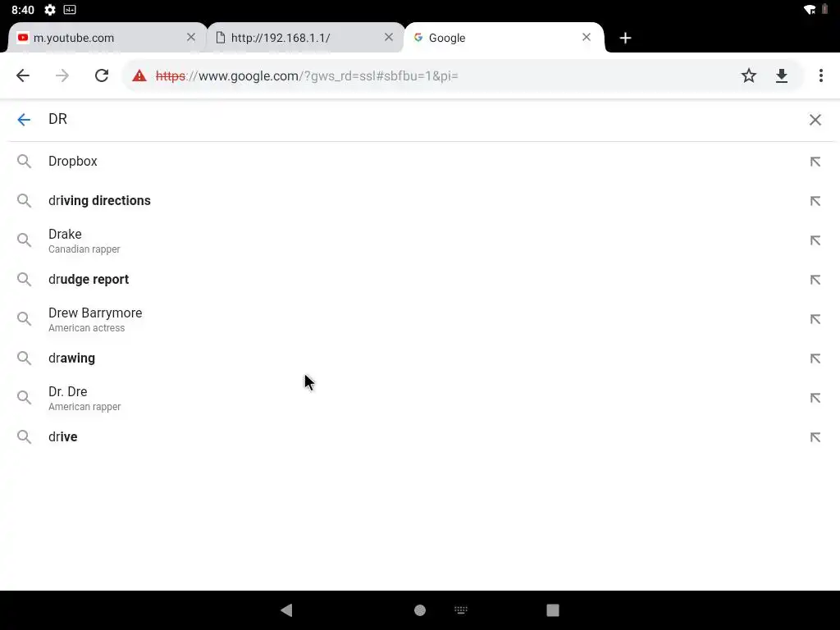Image resolution: width=840 pixels, height=630 pixels.
Task: Click the fill arrow beside Drew Barrymore
Action: point(815,319)
